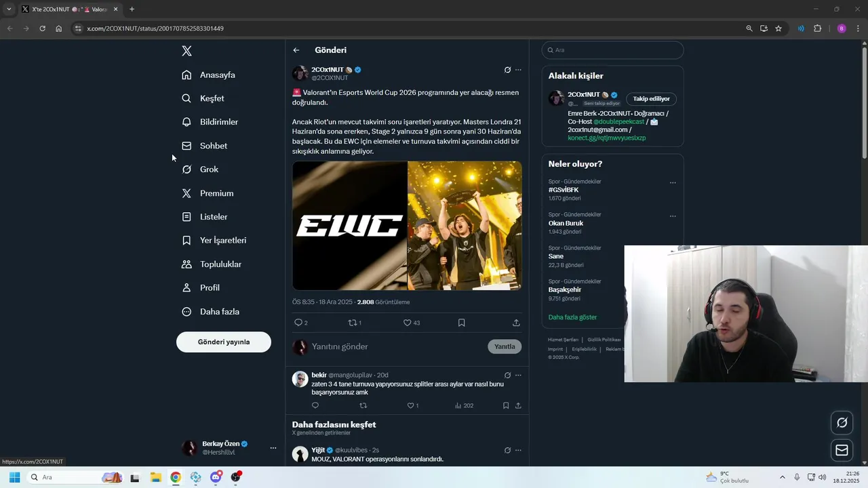Screen dimensions: 868x488
Task: Reload the browser page
Action: (42, 28)
